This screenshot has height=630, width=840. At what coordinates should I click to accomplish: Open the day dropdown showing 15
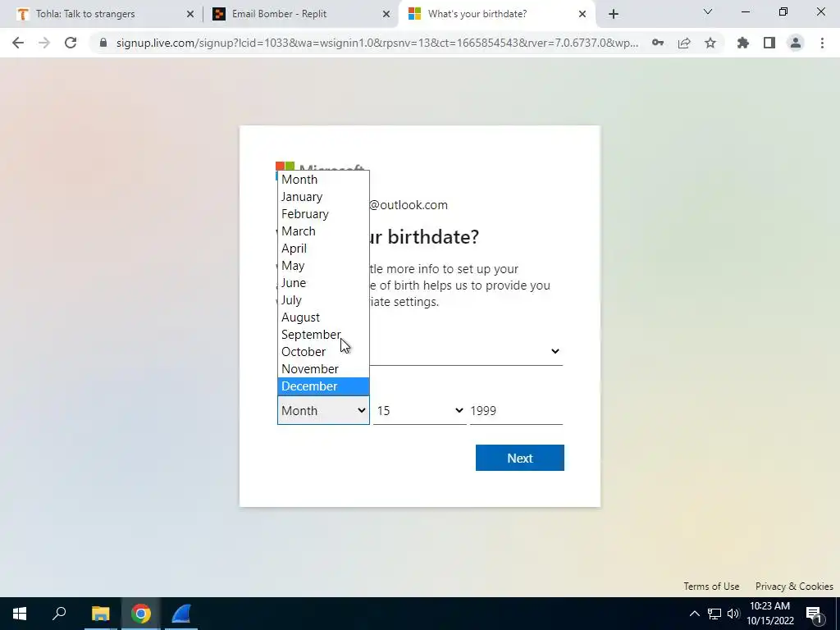pos(419,410)
